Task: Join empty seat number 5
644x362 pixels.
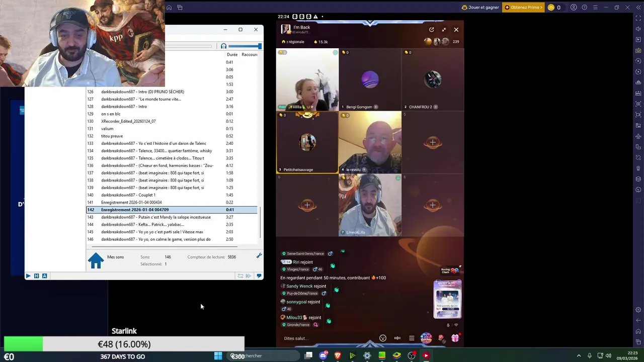Action: [x=433, y=142]
